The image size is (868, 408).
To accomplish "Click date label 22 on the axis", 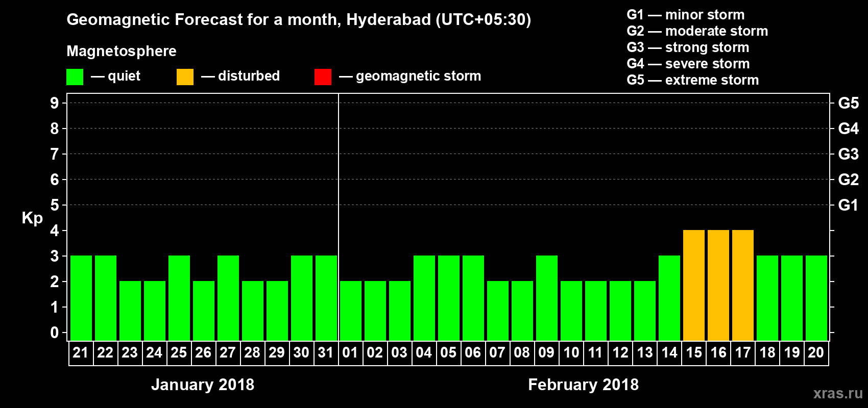I will (x=105, y=352).
